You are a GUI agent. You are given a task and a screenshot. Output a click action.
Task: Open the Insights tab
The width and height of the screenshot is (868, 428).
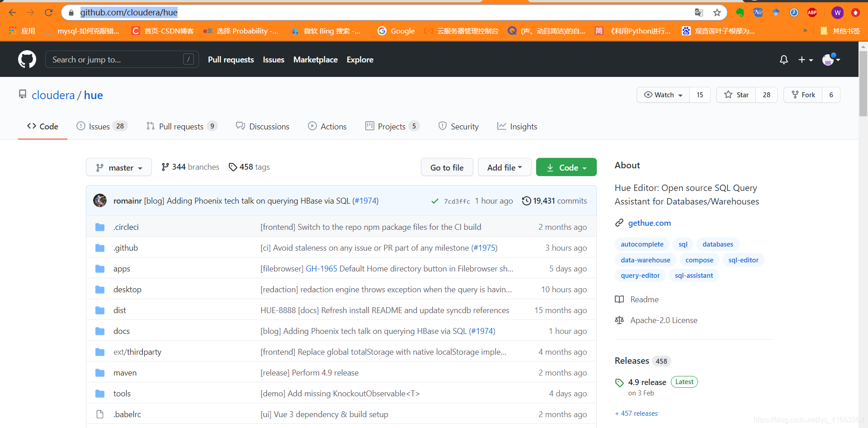coord(517,126)
